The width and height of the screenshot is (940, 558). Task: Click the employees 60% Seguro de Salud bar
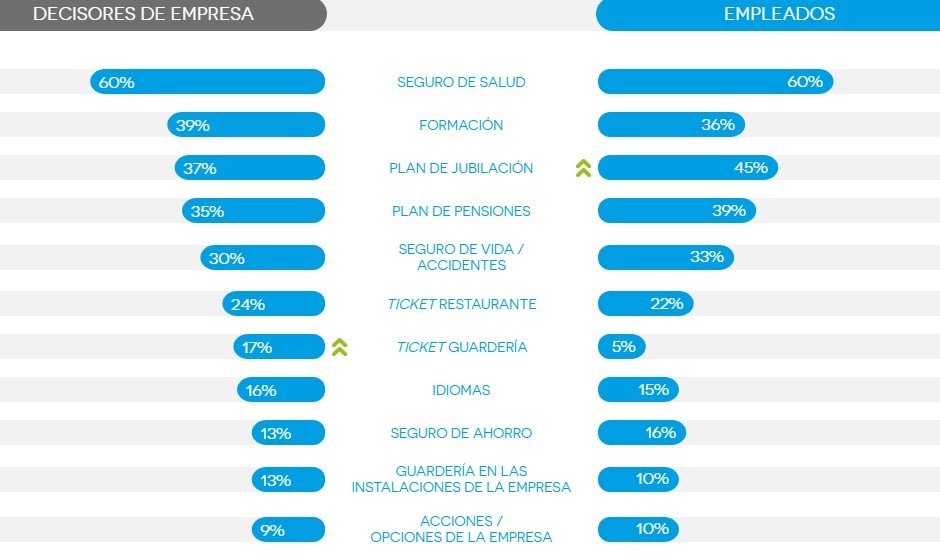(715, 82)
